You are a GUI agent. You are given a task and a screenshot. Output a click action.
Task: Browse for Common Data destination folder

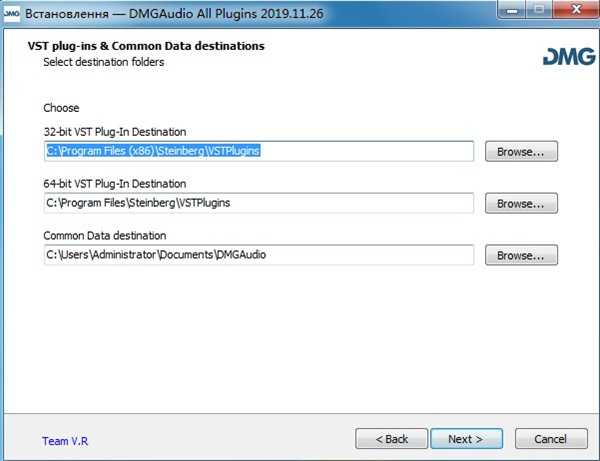[521, 255]
